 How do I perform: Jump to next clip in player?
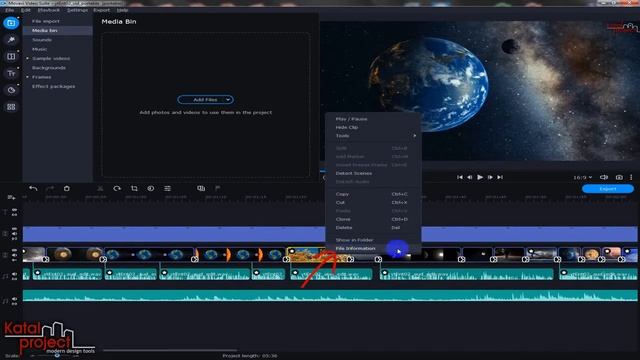(500, 177)
